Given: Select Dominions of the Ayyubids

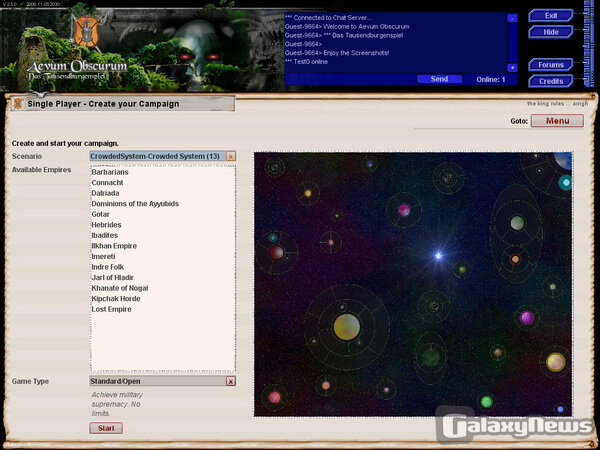Looking at the screenshot, I should (x=135, y=204).
